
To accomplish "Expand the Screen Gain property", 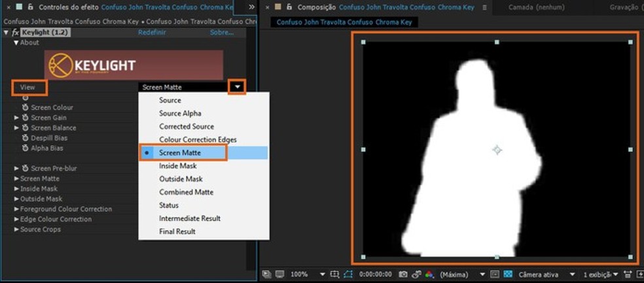I will click(x=17, y=118).
